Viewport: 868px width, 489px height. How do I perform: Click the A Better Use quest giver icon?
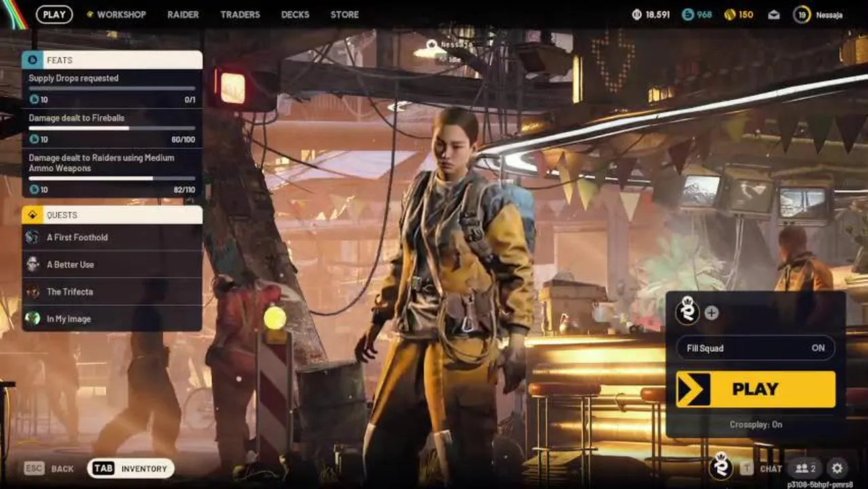[x=32, y=264]
